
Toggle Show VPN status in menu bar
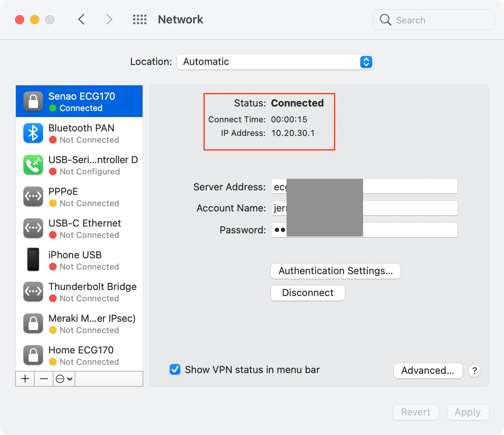[x=175, y=369]
